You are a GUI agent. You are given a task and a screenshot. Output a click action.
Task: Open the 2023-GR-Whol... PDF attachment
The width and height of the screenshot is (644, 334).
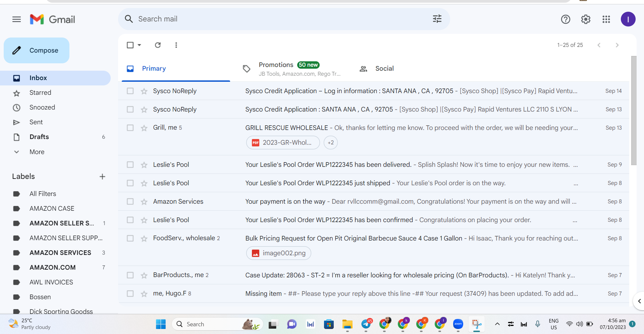pos(283,143)
